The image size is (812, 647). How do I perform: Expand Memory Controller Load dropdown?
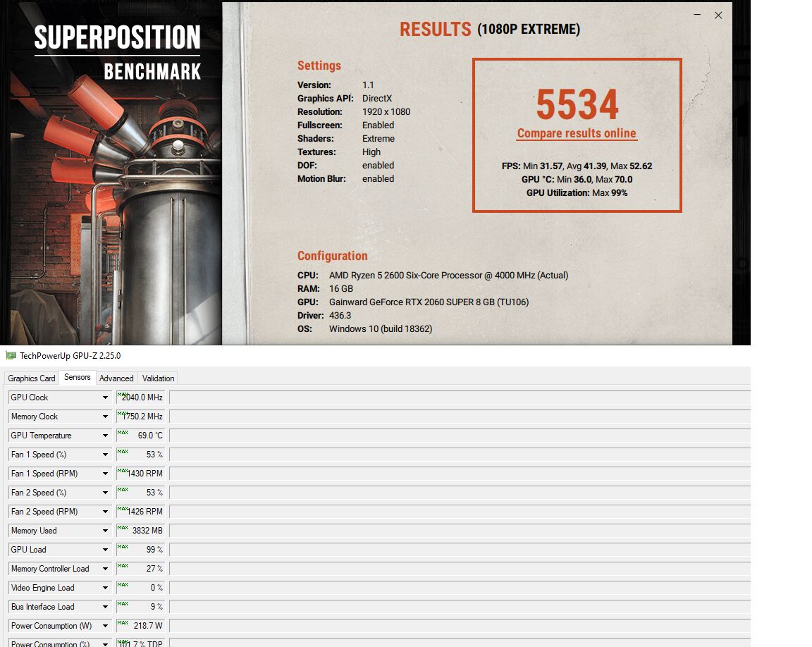coord(105,569)
